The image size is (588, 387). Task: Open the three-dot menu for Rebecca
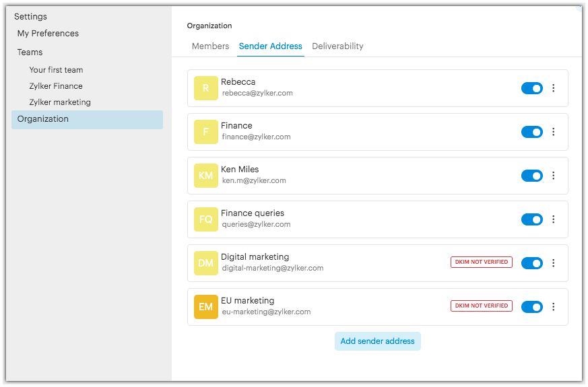(x=554, y=88)
